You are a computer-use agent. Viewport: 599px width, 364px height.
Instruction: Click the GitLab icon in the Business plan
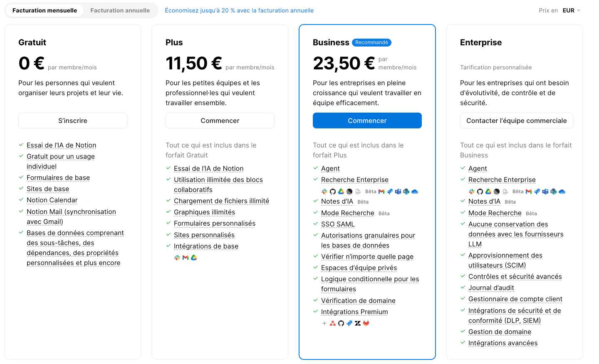(x=365, y=323)
